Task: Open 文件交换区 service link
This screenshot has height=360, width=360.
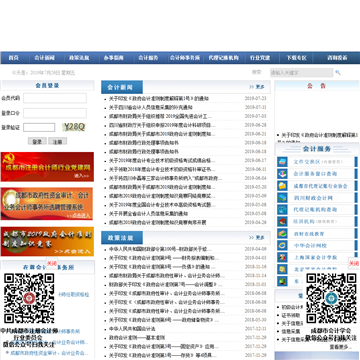Action: click(307, 162)
